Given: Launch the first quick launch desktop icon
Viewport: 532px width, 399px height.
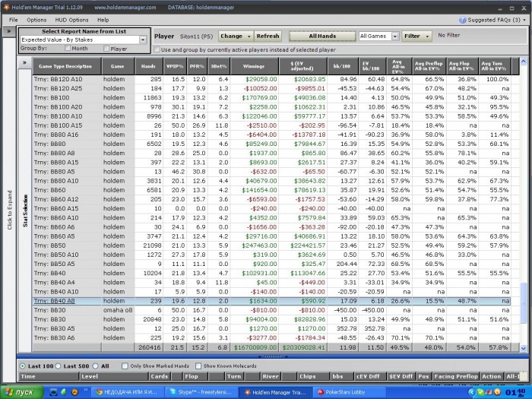Looking at the screenshot, I should click(x=54, y=392).
